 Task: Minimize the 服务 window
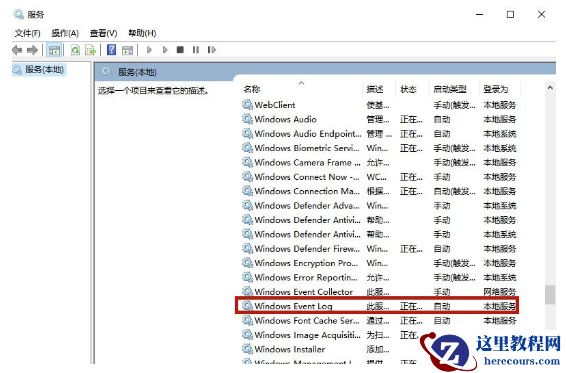pos(480,14)
